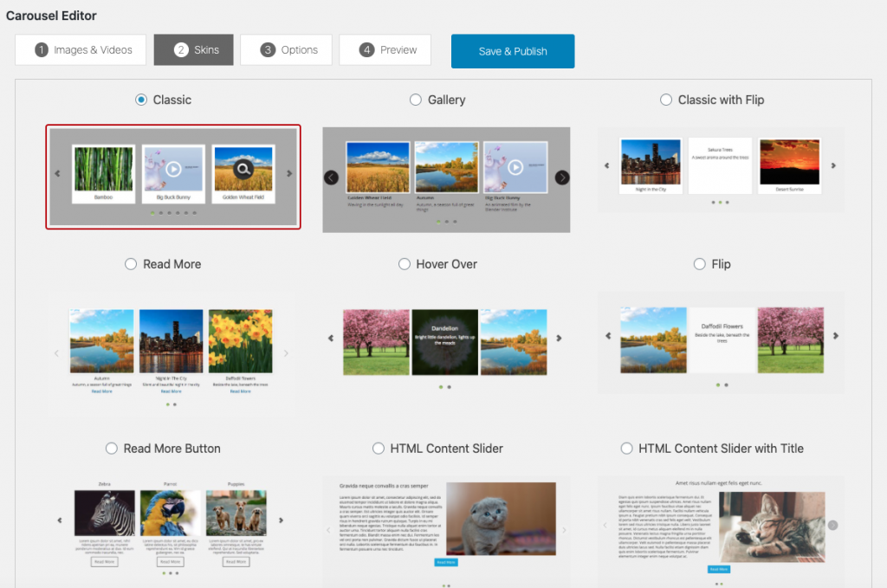Image resolution: width=887 pixels, height=588 pixels.
Task: Switch to the Preview step
Action: tap(385, 50)
